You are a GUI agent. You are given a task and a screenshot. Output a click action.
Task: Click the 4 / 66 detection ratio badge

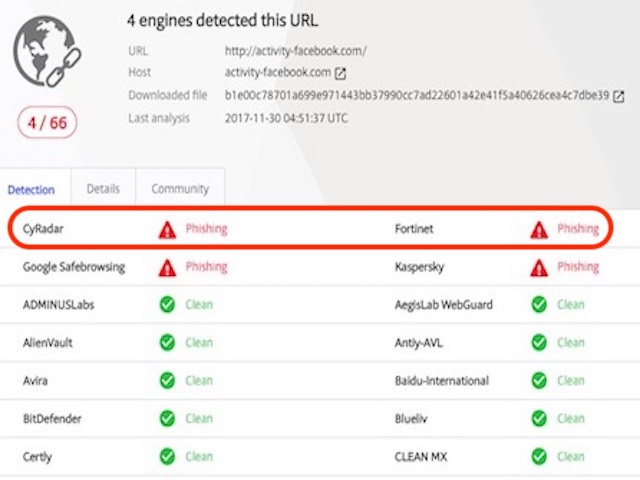pyautogui.click(x=47, y=122)
